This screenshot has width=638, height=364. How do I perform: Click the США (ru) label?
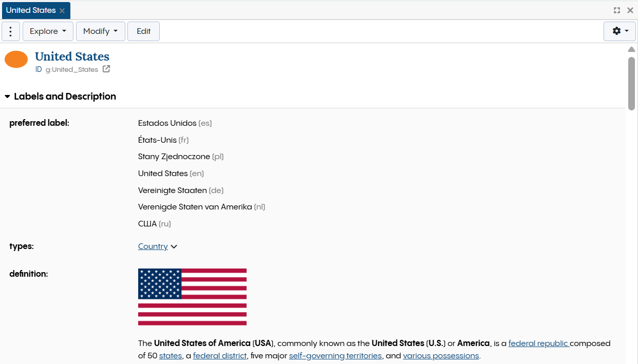(155, 224)
